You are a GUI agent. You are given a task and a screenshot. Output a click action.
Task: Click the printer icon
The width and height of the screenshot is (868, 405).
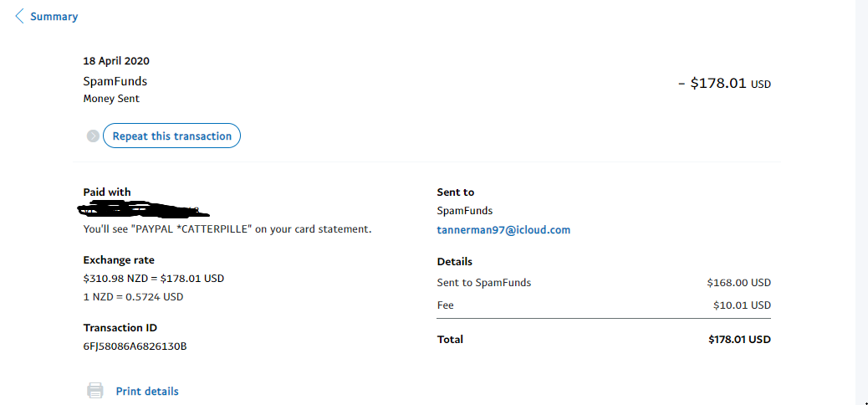95,391
